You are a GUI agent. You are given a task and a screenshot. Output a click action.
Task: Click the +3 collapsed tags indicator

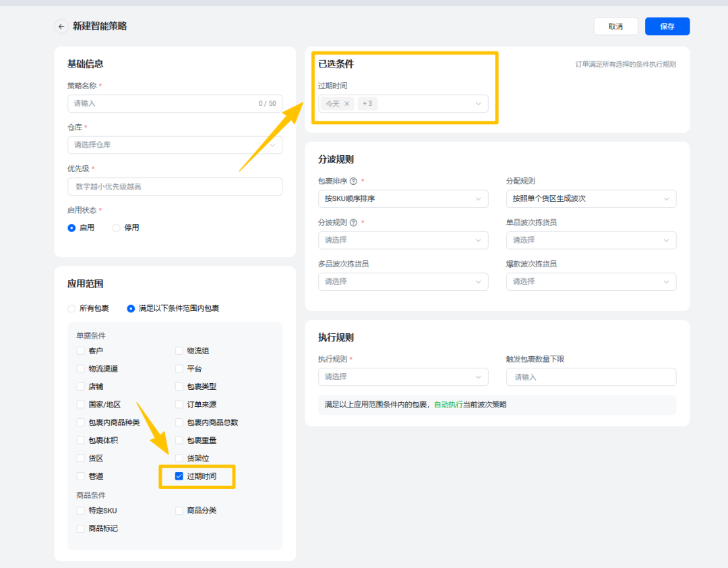(367, 104)
